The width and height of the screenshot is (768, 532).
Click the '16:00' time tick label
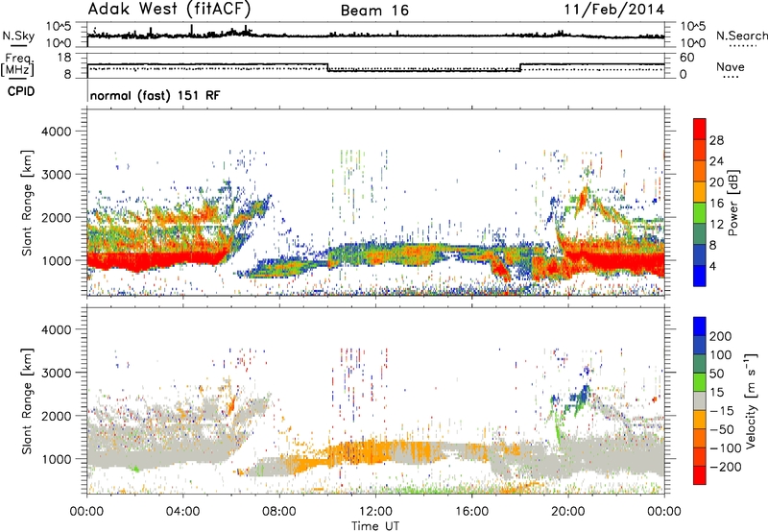pos(471,512)
